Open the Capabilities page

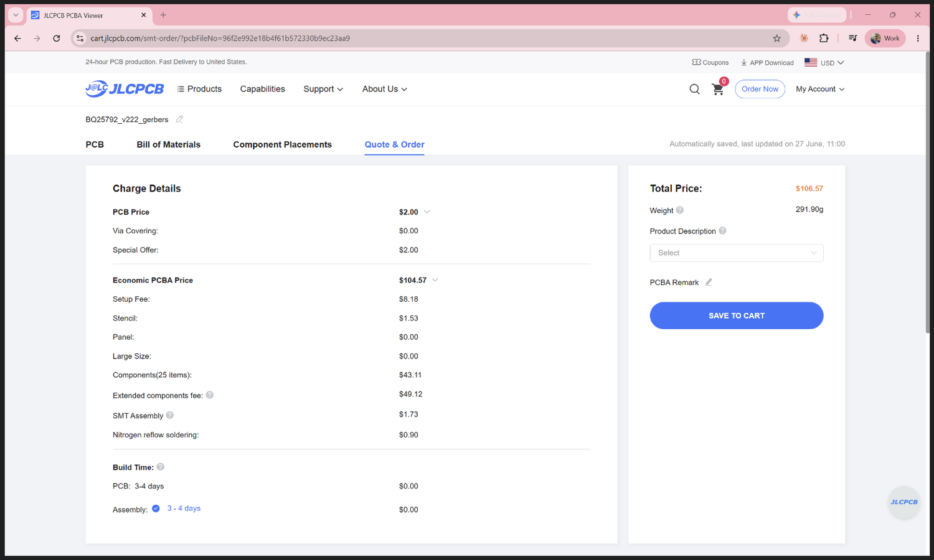263,89
